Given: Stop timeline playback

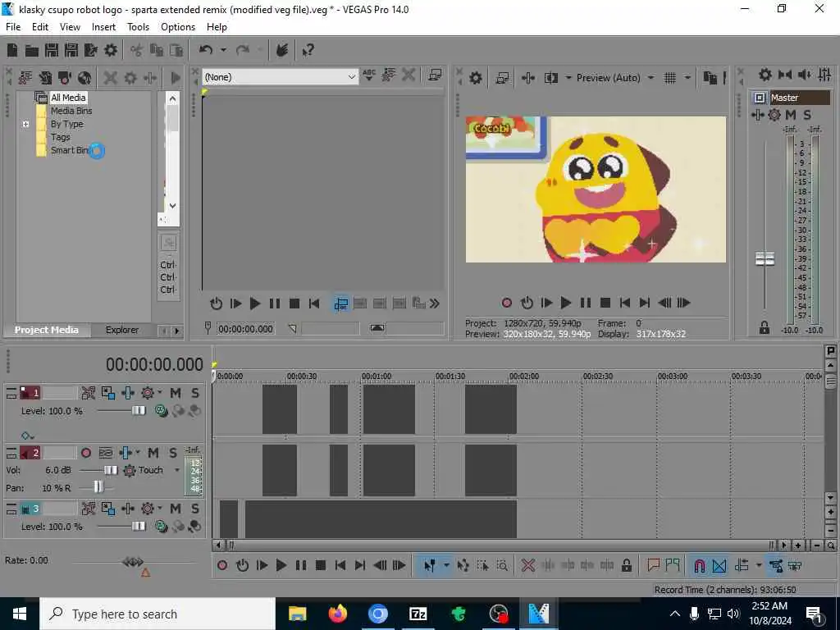Looking at the screenshot, I should click(321, 565).
